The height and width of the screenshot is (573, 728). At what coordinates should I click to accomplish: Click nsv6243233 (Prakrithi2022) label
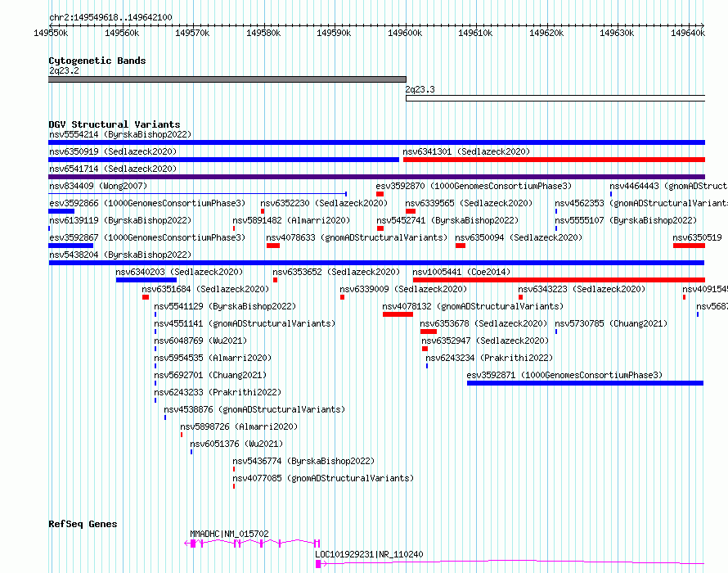[218, 393]
